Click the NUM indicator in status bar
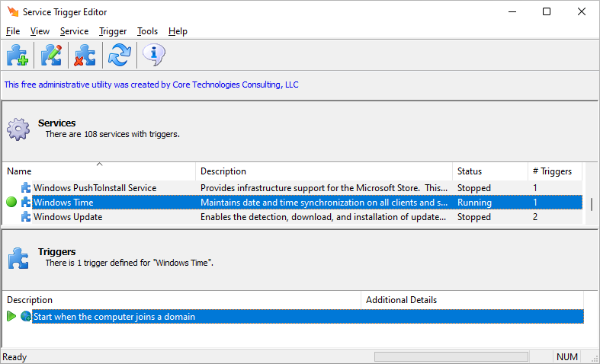 pos(566,356)
